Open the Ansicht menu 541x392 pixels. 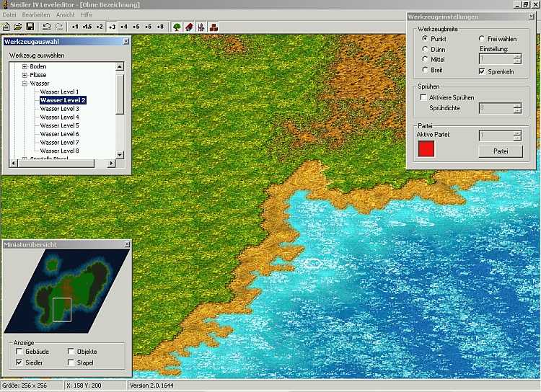coord(65,15)
